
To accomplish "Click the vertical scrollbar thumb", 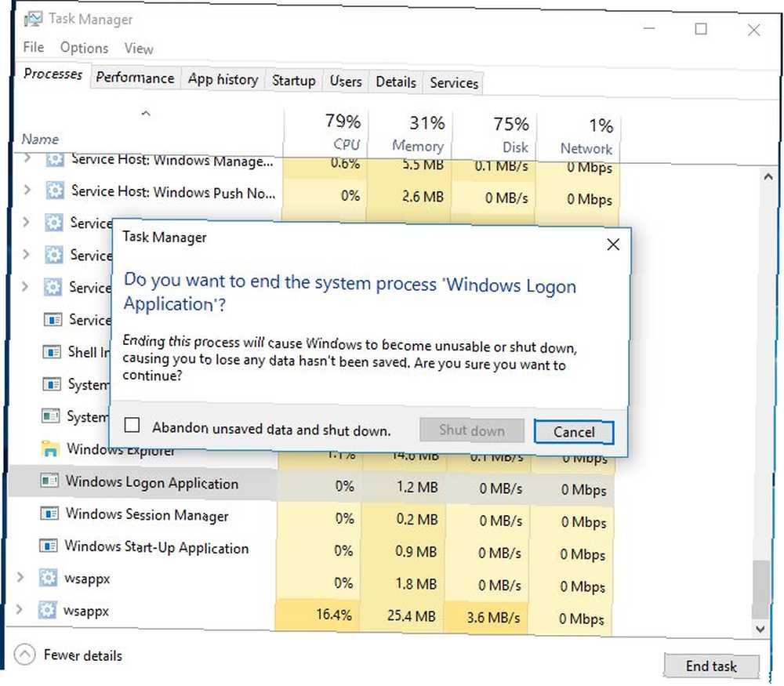I will point(761,589).
